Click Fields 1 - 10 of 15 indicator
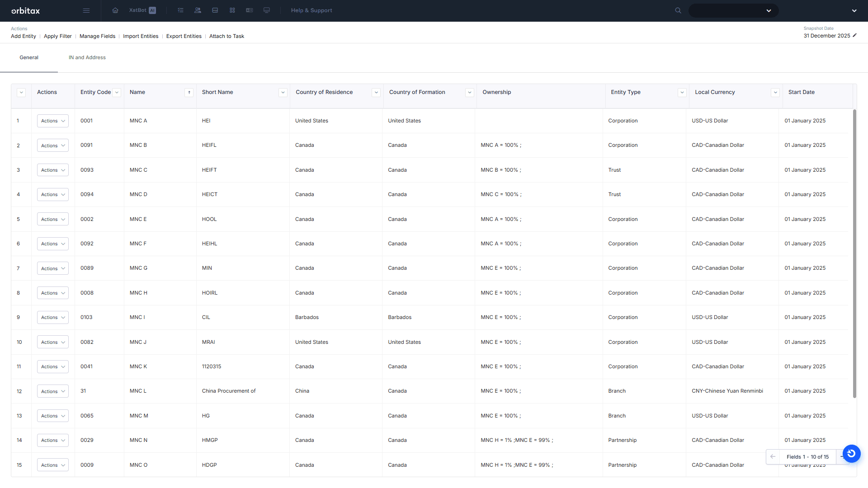The height and width of the screenshot is (488, 868). [x=807, y=457]
